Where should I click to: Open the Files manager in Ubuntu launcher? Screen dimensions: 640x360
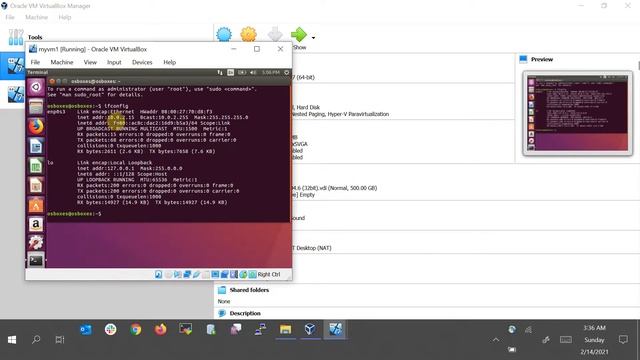pos(36,107)
